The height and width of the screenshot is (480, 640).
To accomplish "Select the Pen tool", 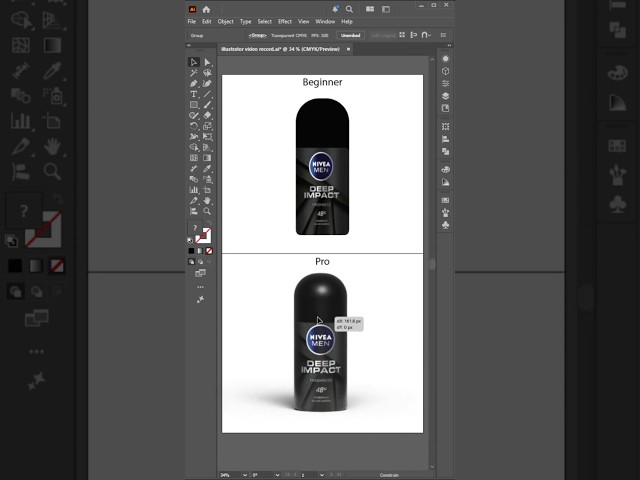I will pos(193,83).
